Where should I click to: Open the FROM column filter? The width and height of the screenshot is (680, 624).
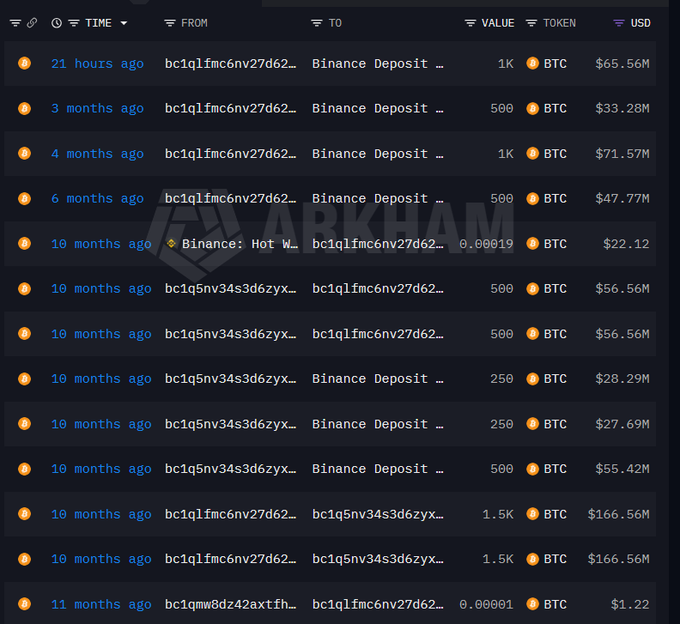click(170, 23)
